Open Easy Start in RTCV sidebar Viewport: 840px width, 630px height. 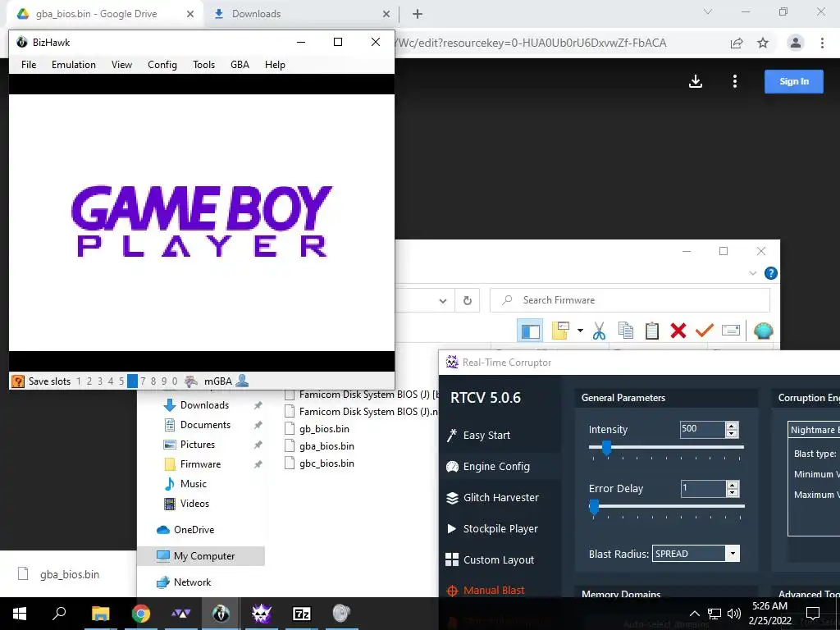point(486,436)
